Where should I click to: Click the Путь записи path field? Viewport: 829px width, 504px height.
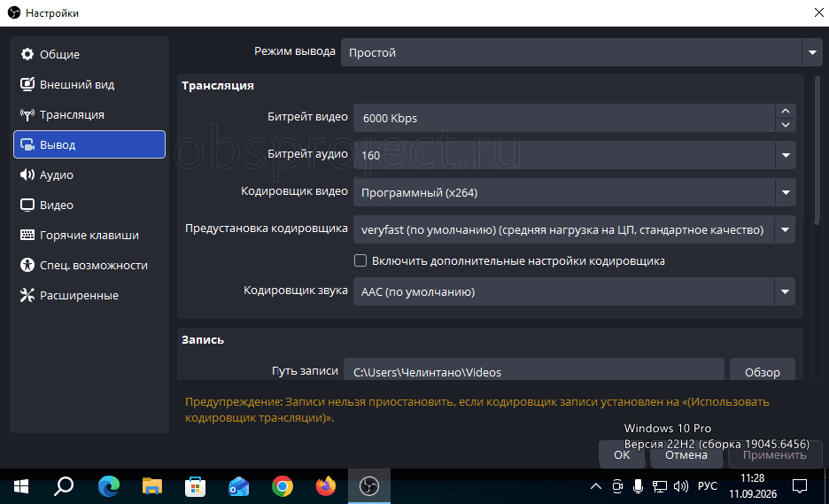[534, 372]
